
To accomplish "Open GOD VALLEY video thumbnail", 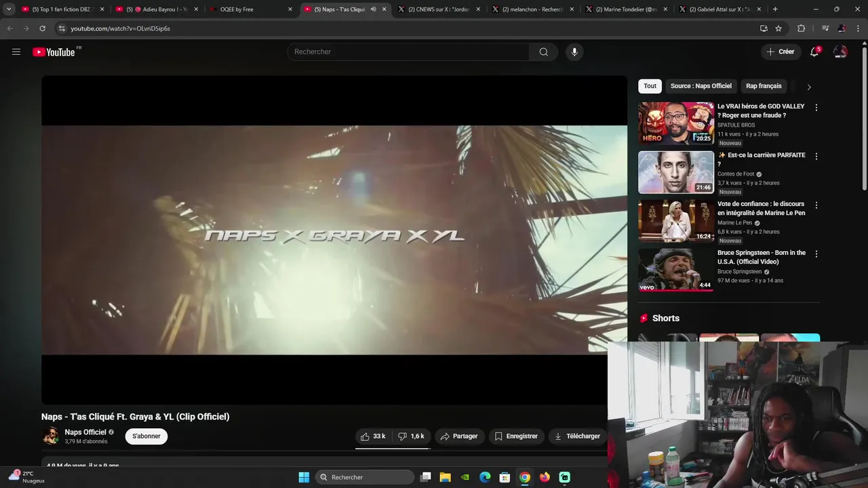I will 676,123.
